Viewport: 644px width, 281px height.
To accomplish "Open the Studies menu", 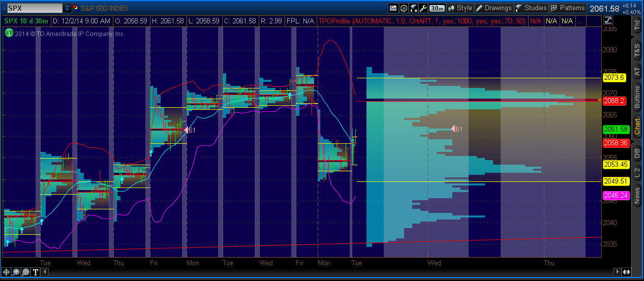I will tap(531, 8).
